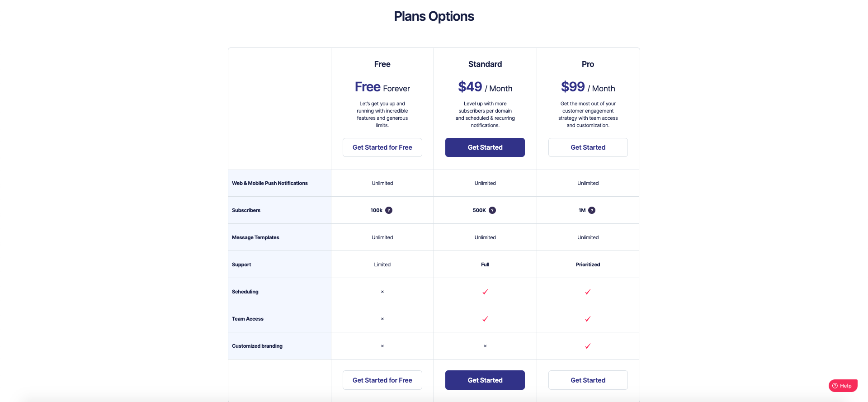Click the Subscribers row label
Screen dimensions: 868x402
tap(246, 210)
